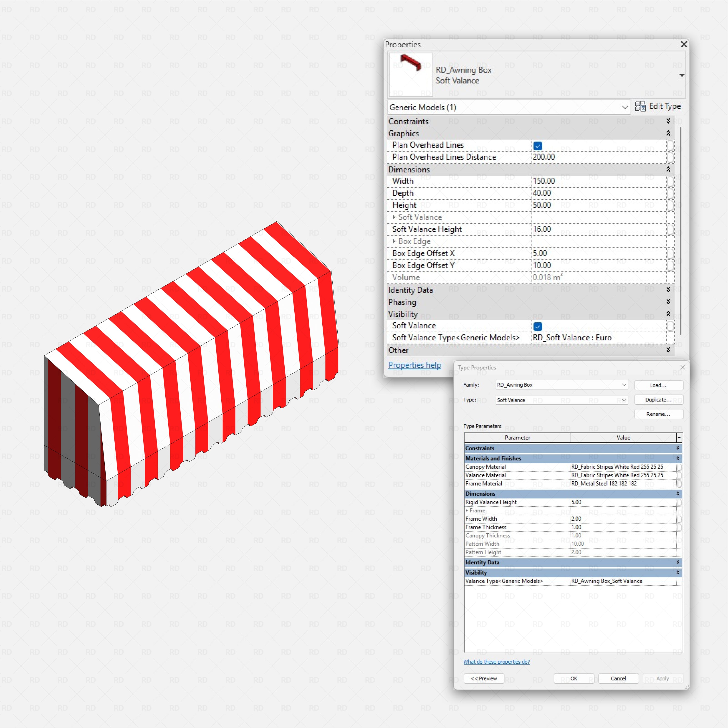Click the Frame Material value RD_Metal Steel
This screenshot has height=728, width=728.
tap(623, 483)
